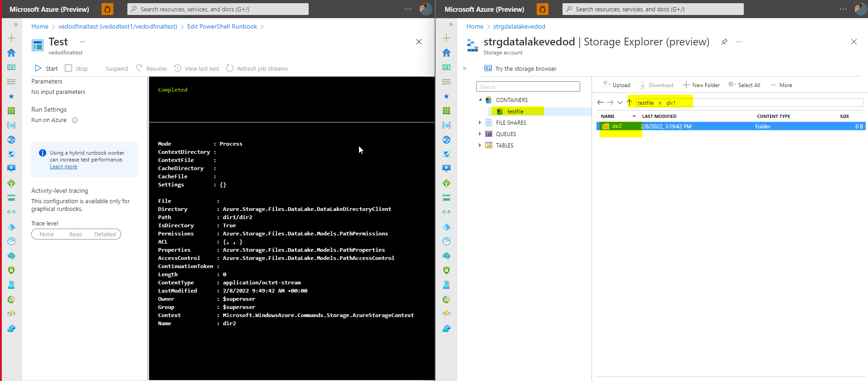Click Download in Storage Explorer toolbar
Viewport: 868px width, 381px height.
656,85
